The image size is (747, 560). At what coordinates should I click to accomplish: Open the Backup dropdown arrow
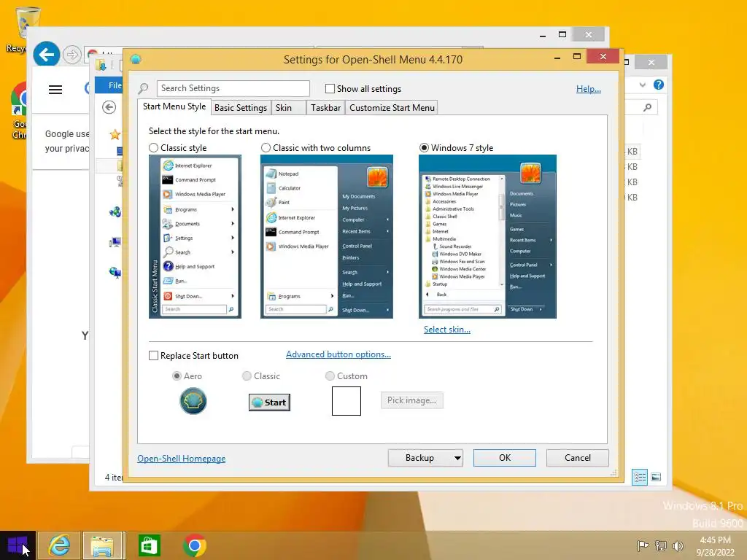click(457, 458)
